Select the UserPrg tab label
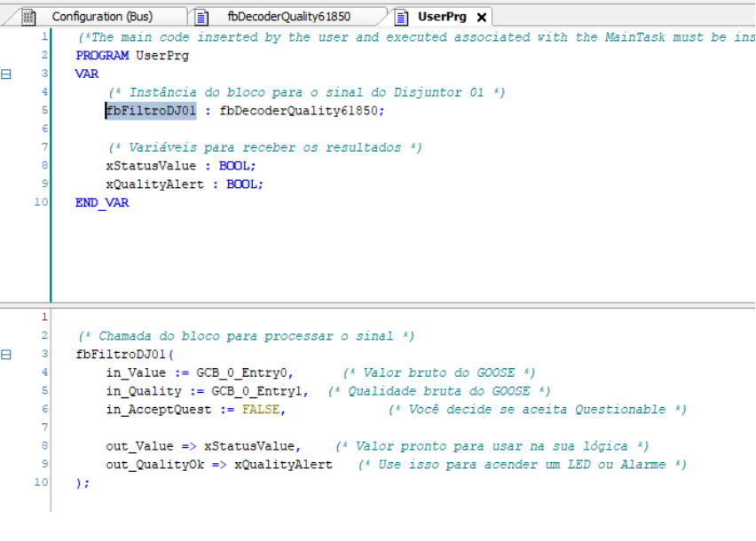This screenshot has height=541, width=756. click(442, 17)
